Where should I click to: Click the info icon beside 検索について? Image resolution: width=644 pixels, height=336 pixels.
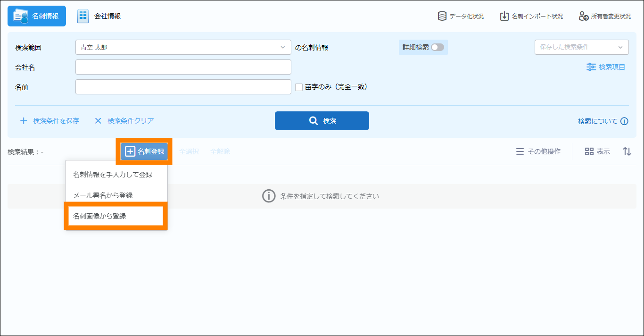(x=624, y=121)
